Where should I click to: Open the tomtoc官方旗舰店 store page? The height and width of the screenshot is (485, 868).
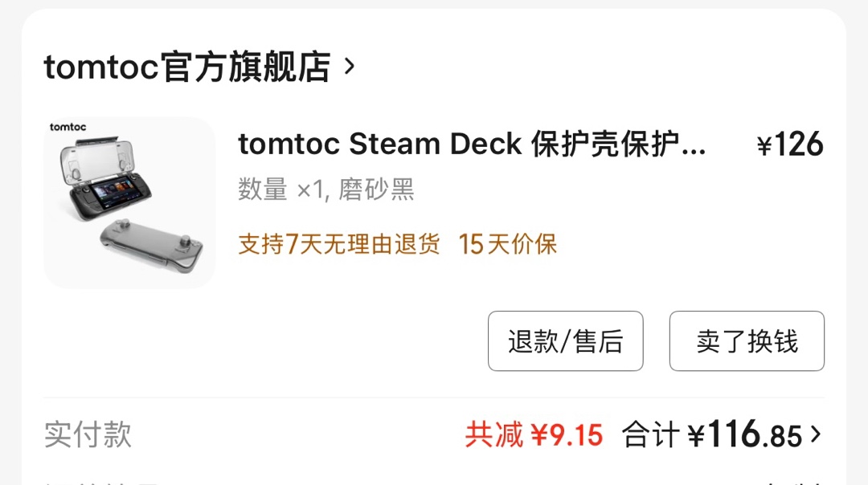pos(186,67)
